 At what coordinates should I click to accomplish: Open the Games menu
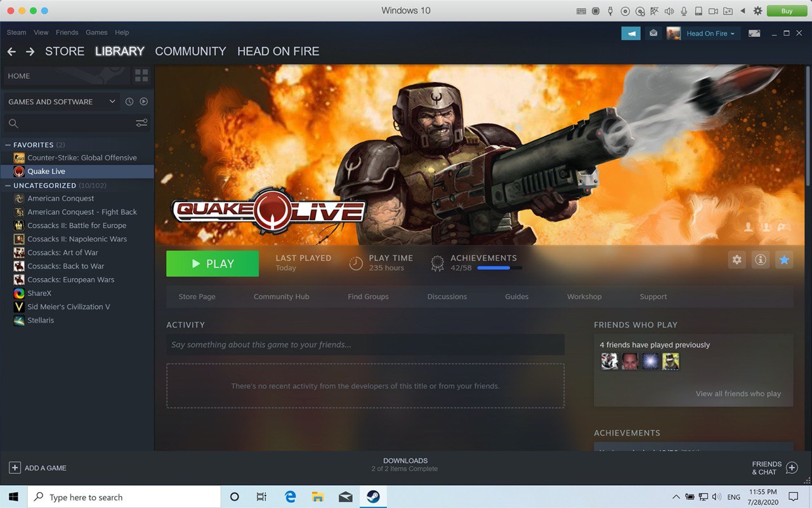click(x=96, y=32)
